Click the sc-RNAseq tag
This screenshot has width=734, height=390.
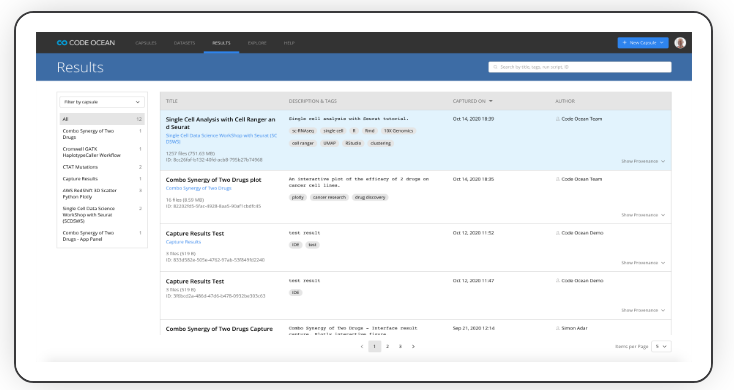[x=303, y=131]
